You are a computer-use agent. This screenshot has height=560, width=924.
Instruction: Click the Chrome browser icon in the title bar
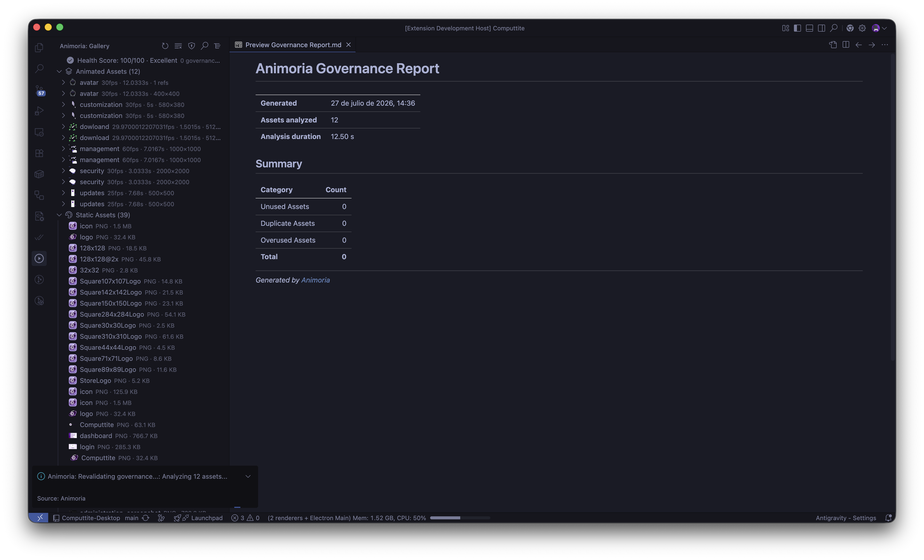tap(850, 28)
